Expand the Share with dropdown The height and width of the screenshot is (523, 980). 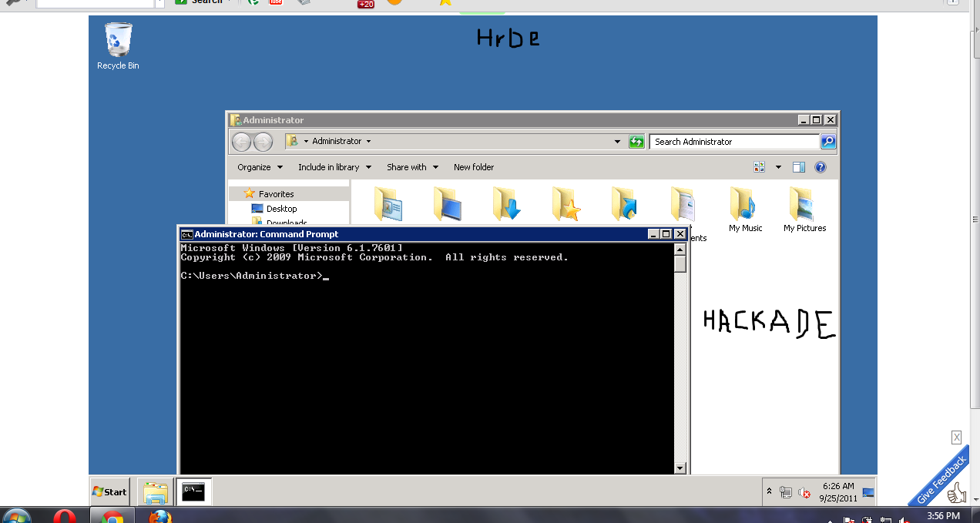[x=412, y=167]
